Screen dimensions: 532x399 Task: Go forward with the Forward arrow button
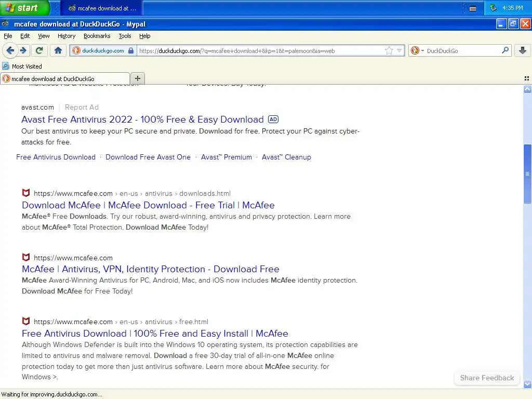tap(23, 50)
